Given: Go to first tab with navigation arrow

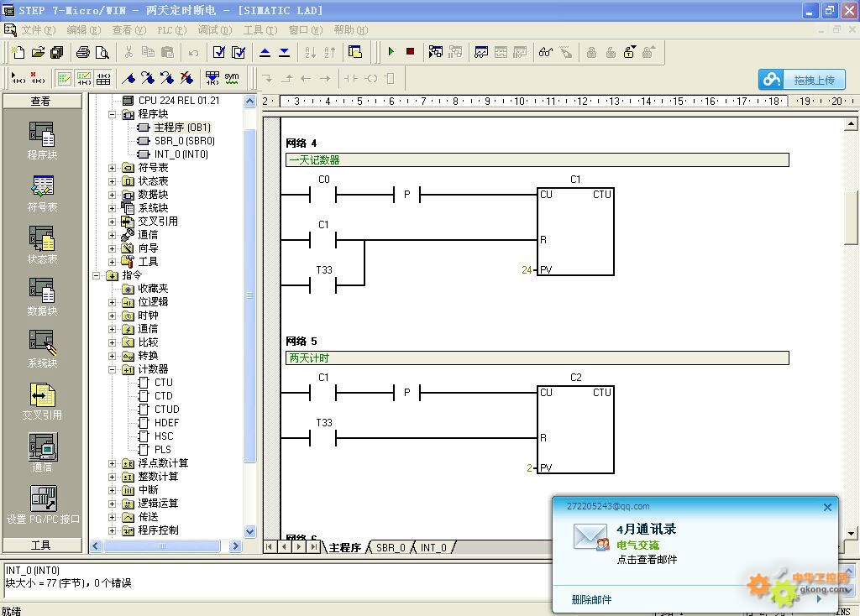Looking at the screenshot, I should click(269, 546).
